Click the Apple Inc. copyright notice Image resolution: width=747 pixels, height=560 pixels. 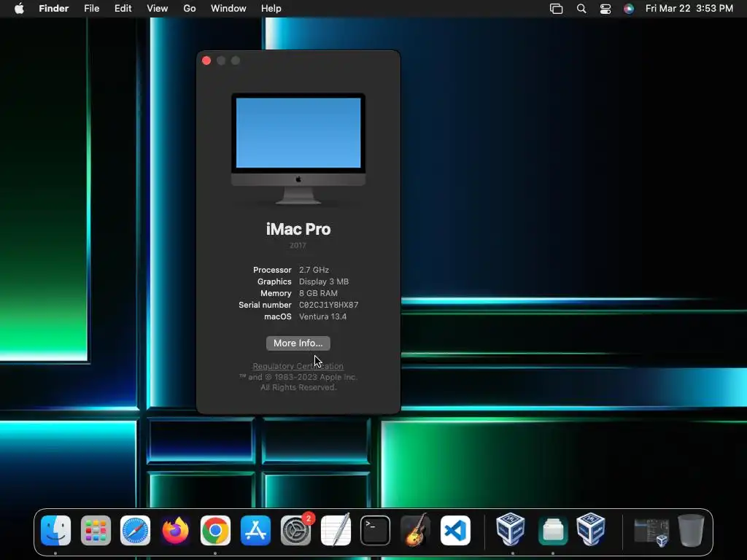click(298, 382)
